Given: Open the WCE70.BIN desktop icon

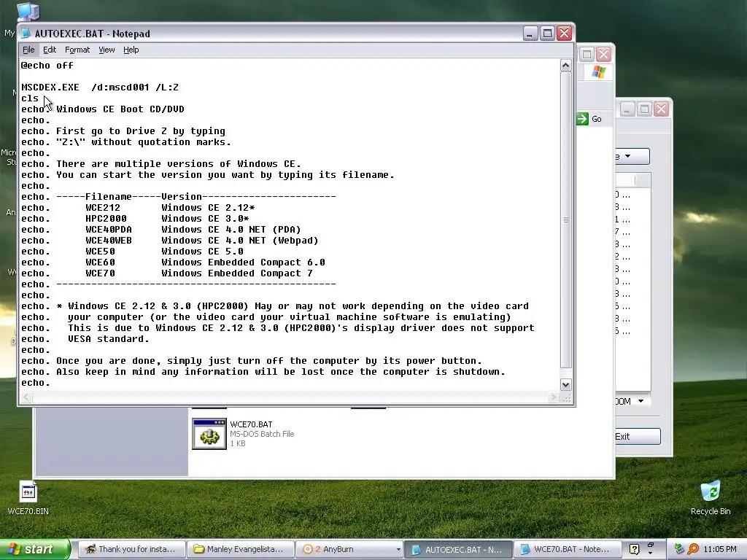Looking at the screenshot, I should click(x=28, y=499).
